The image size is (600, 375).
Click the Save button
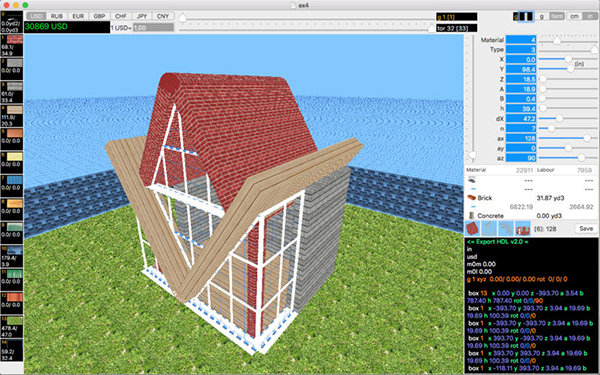click(x=586, y=228)
